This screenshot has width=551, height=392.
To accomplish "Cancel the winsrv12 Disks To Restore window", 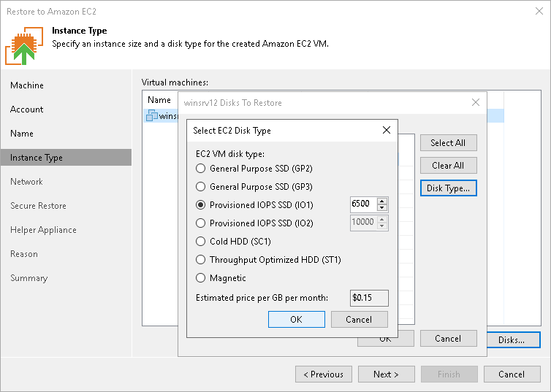I will pos(449,338).
